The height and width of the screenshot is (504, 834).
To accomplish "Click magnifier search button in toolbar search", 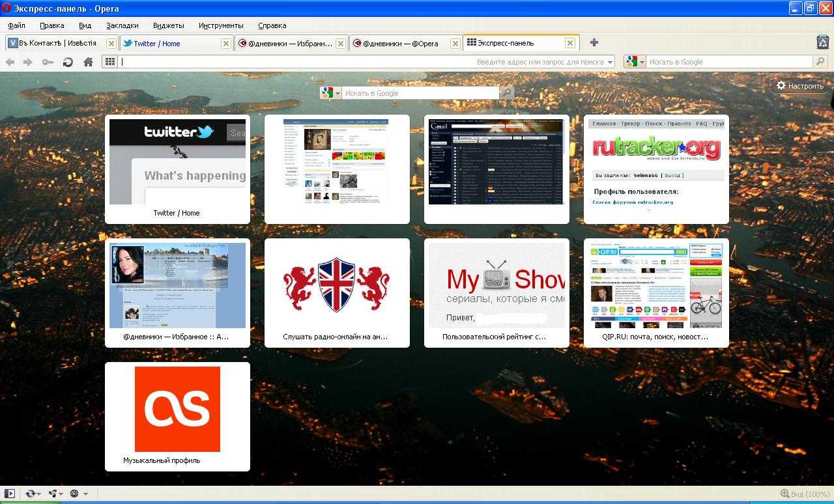I will pyautogui.click(x=820, y=62).
